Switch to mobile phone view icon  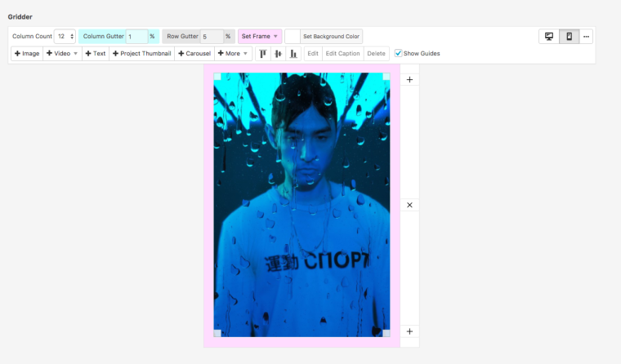tap(569, 37)
